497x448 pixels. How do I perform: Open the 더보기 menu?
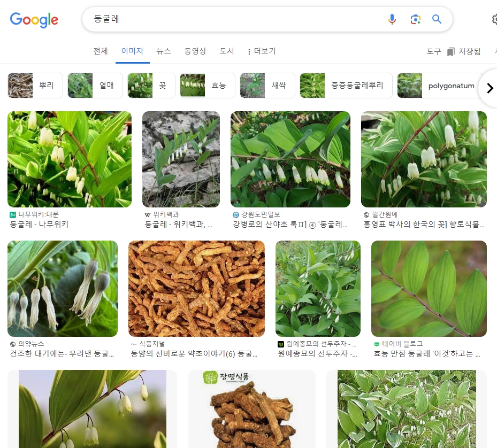[x=261, y=51]
